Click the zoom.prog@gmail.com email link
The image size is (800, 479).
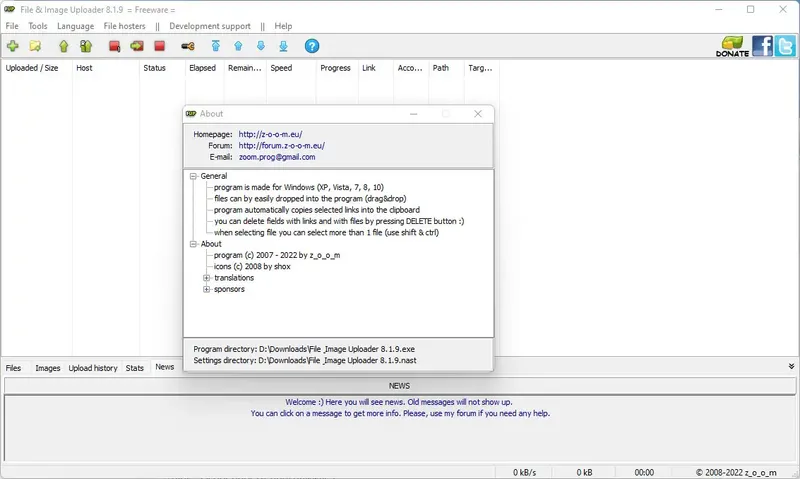coord(277,157)
